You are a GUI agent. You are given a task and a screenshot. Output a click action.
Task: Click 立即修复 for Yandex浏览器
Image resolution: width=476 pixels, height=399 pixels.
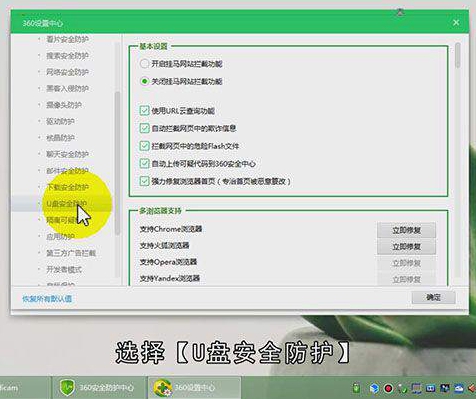(x=406, y=279)
